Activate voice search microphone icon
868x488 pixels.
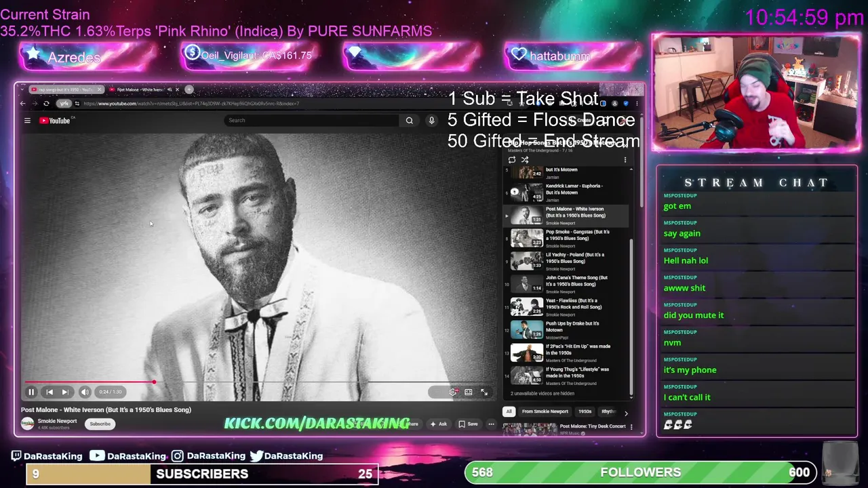(x=431, y=121)
